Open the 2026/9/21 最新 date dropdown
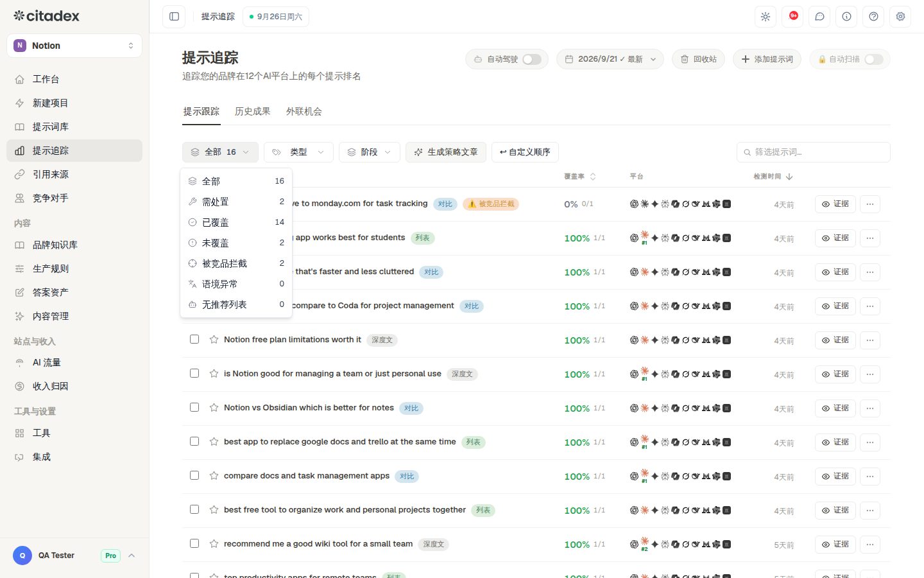The width and height of the screenshot is (924, 578). pos(610,59)
